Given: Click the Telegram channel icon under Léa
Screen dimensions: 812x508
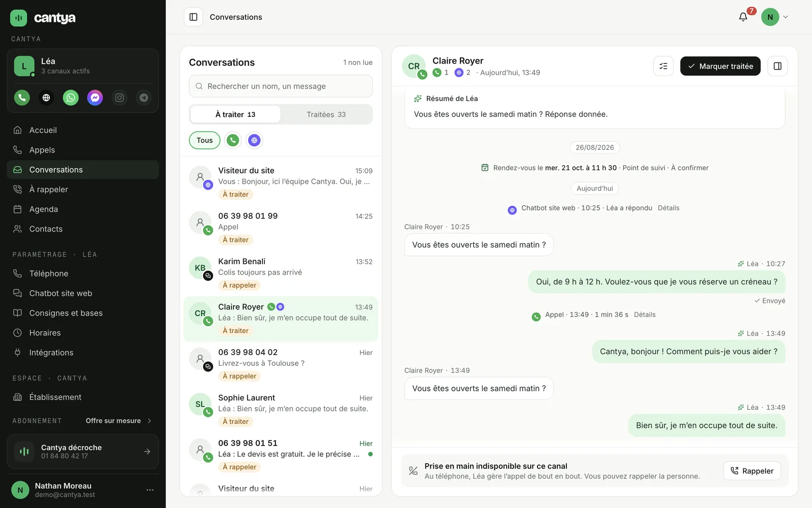Looking at the screenshot, I should [144, 98].
